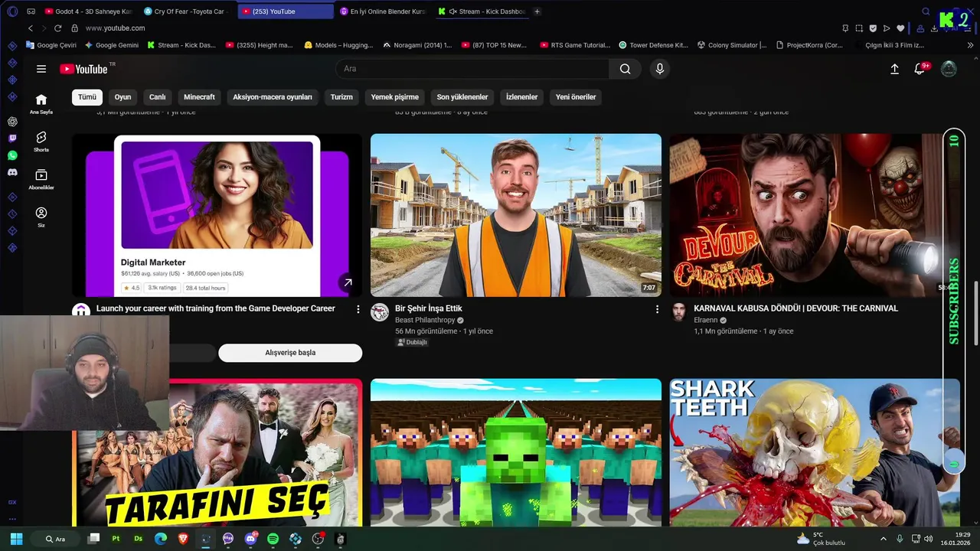Open WhatsApp icon in browser sidebar

pos(12,155)
